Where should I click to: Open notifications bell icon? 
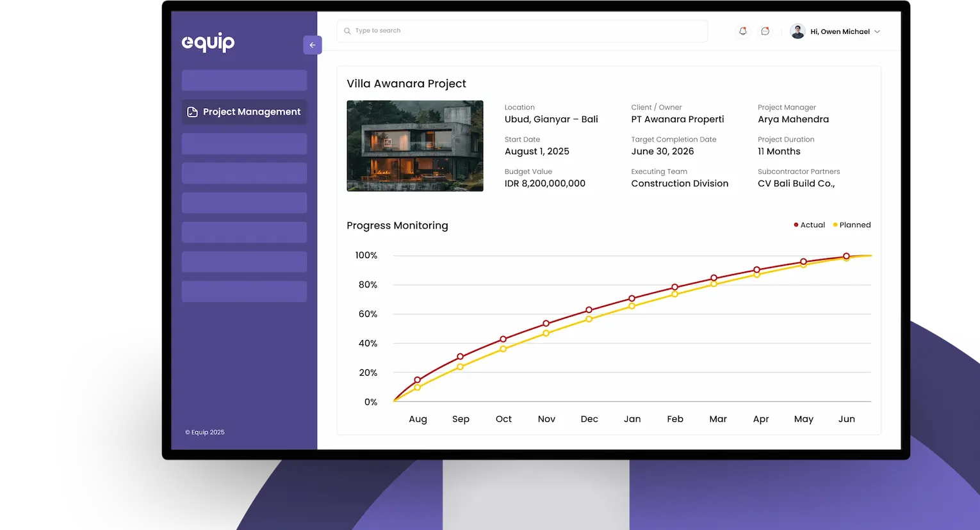pyautogui.click(x=743, y=31)
